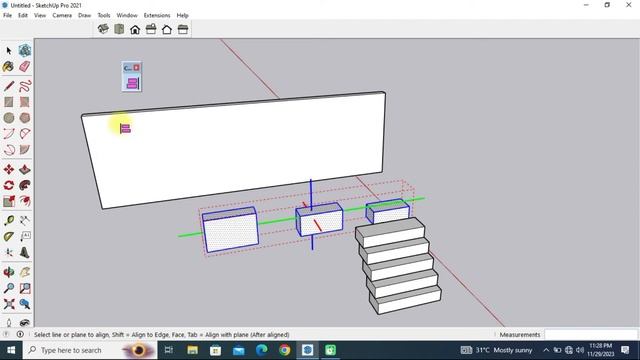Screen dimensions: 640x360
Task: Open the Camera menu
Action: point(62,15)
